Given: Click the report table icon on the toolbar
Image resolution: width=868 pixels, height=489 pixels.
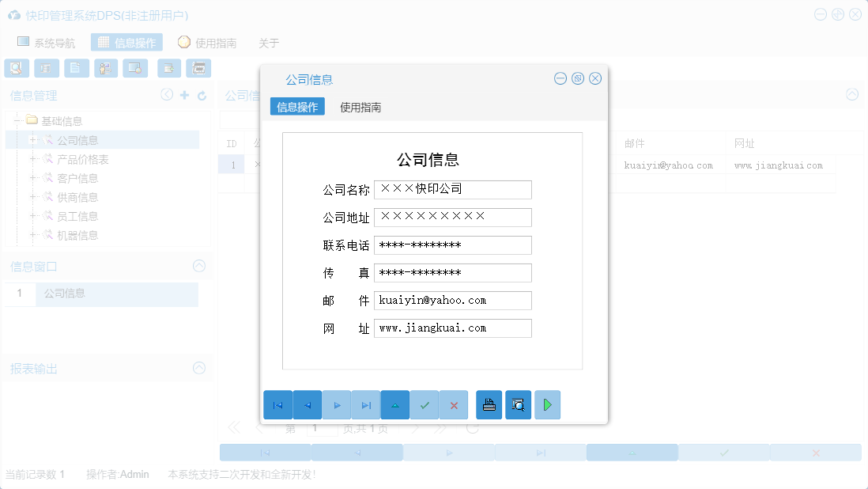Looking at the screenshot, I should coord(47,68).
